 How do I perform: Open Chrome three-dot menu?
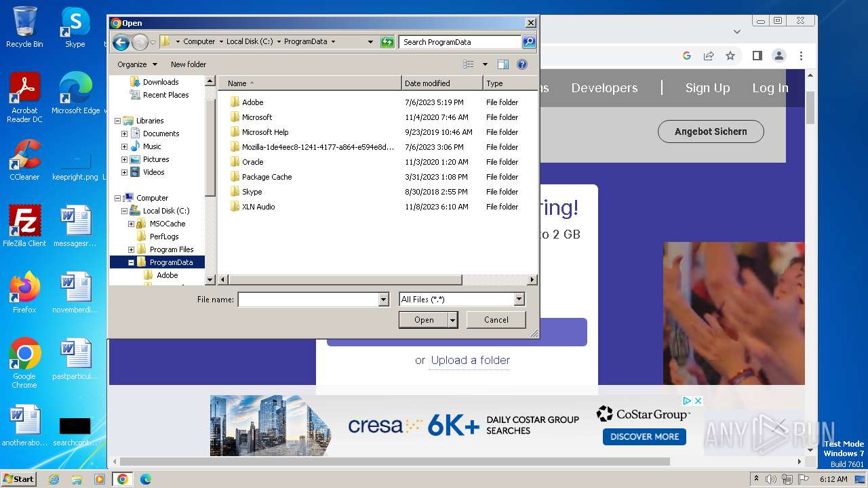801,56
